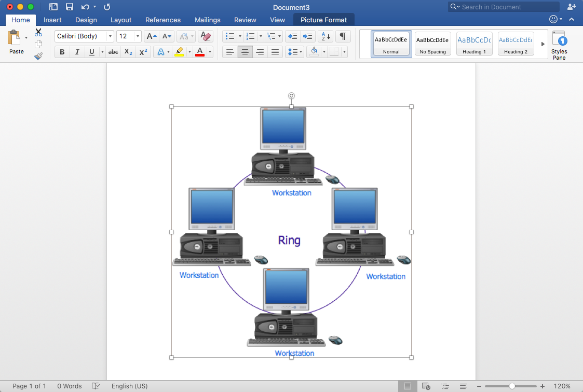Click the Clear Formatting eraser icon
This screenshot has height=392, width=583.
206,36
